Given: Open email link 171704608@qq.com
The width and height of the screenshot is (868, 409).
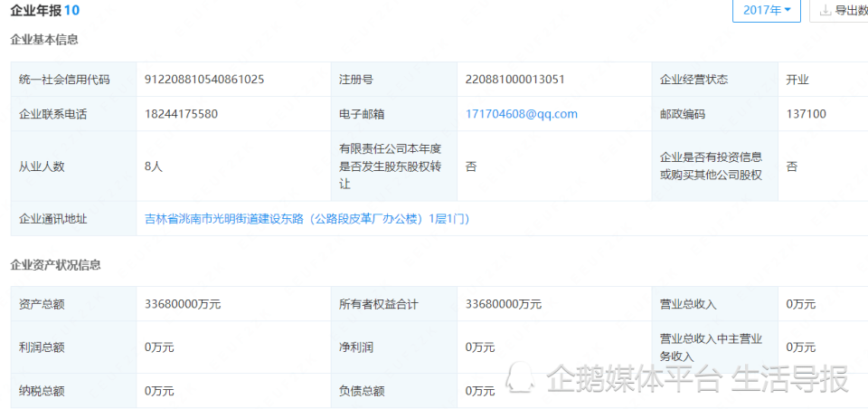Looking at the screenshot, I should tap(521, 114).
